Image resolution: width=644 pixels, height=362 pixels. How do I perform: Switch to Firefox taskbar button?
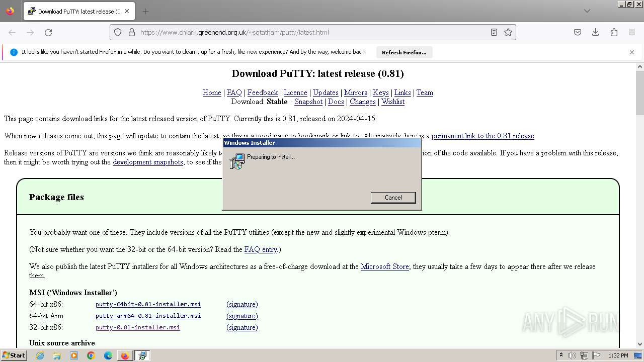125,355
